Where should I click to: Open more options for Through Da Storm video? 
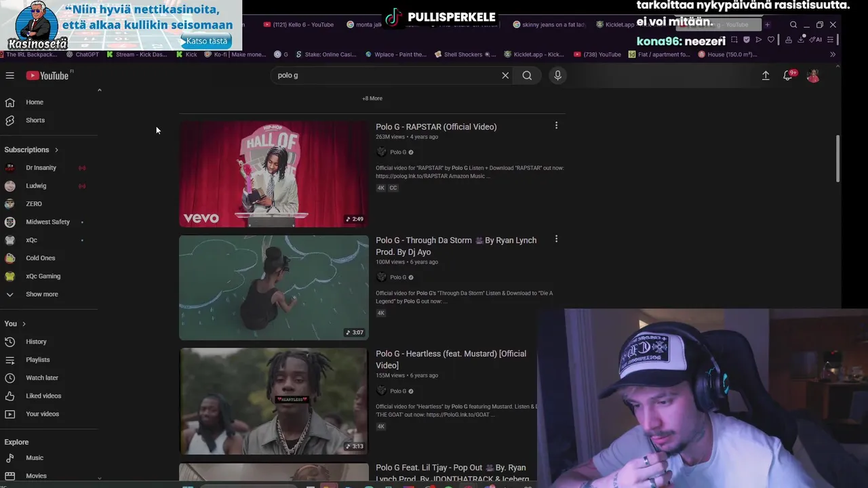point(556,239)
